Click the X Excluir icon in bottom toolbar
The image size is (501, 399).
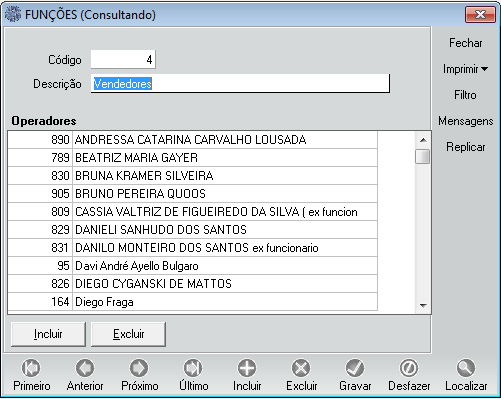click(x=301, y=368)
